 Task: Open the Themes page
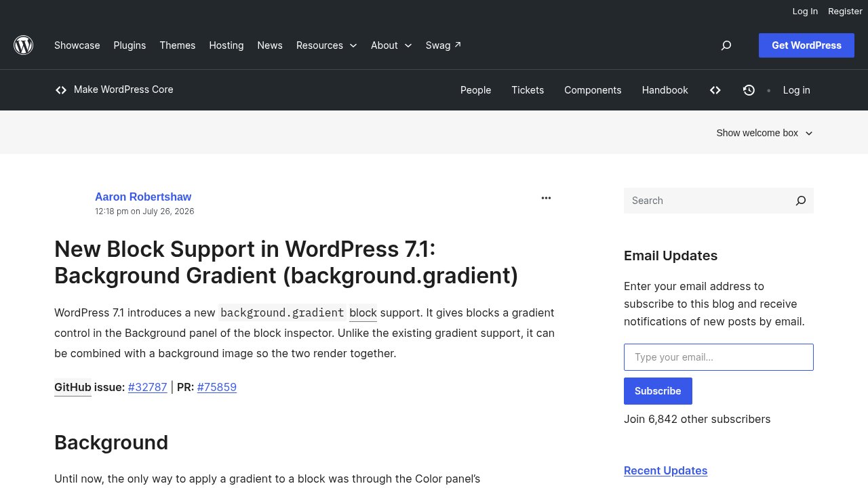click(x=178, y=45)
